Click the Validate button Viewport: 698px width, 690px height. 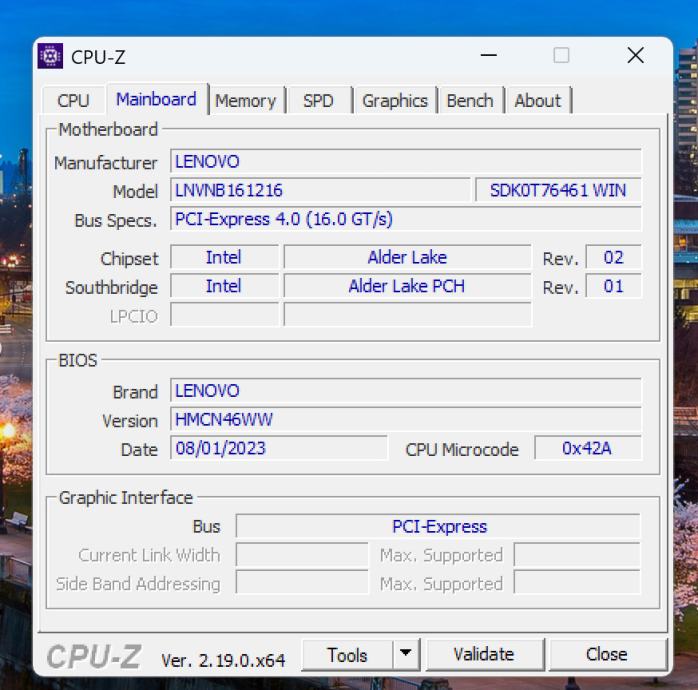coord(484,654)
